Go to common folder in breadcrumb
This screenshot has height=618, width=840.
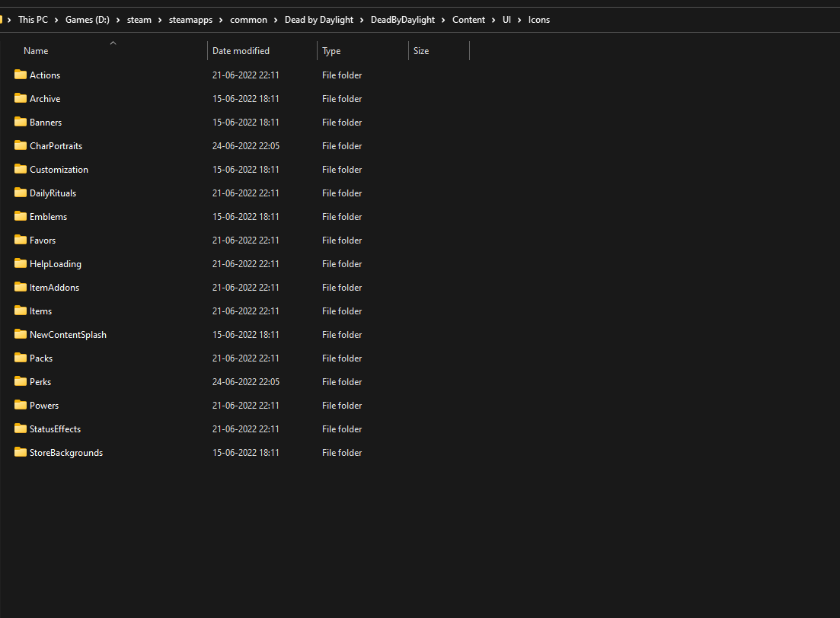(248, 20)
